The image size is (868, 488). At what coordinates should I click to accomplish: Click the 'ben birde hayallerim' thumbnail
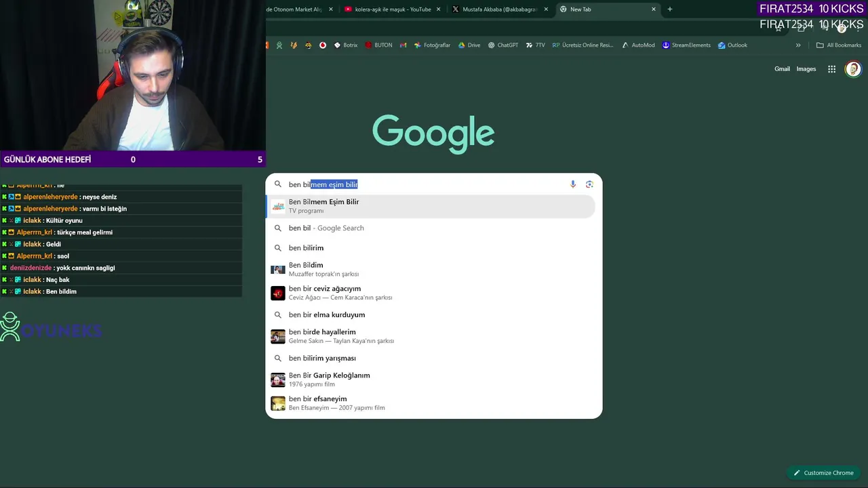278,336
